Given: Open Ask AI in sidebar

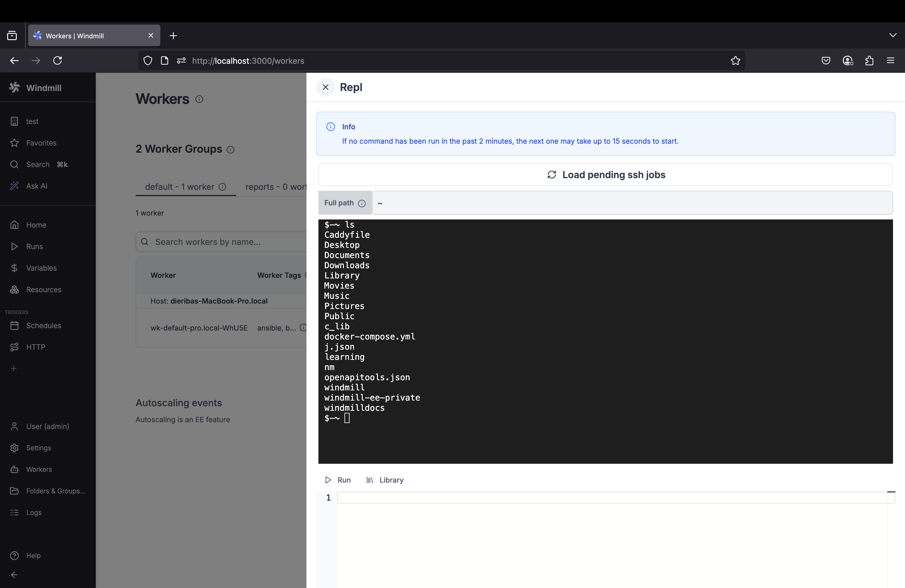Looking at the screenshot, I should (x=37, y=186).
